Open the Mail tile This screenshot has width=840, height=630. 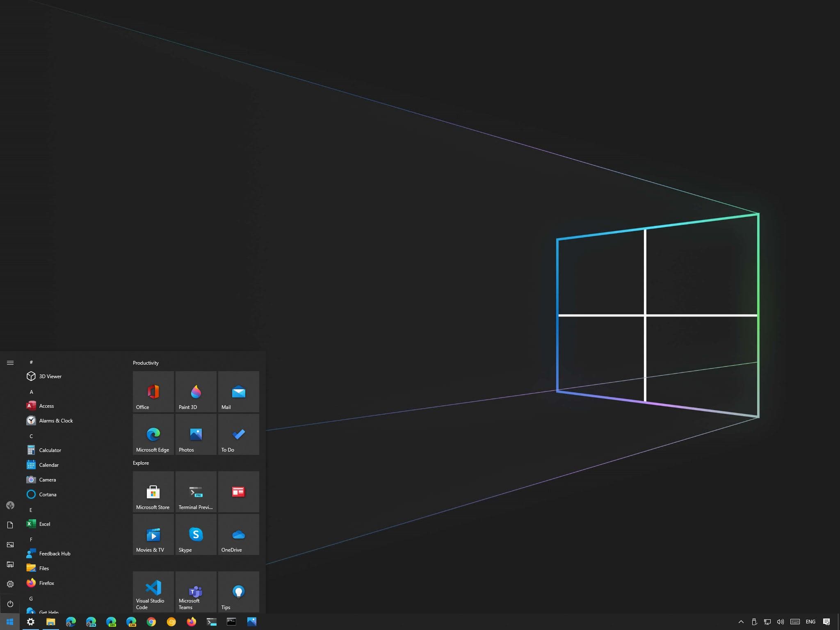pyautogui.click(x=238, y=391)
